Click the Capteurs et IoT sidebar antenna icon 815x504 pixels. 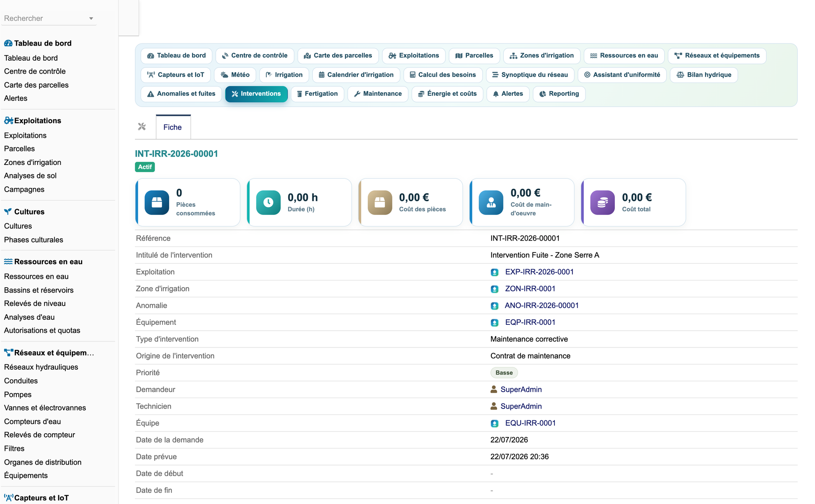pos(9,498)
